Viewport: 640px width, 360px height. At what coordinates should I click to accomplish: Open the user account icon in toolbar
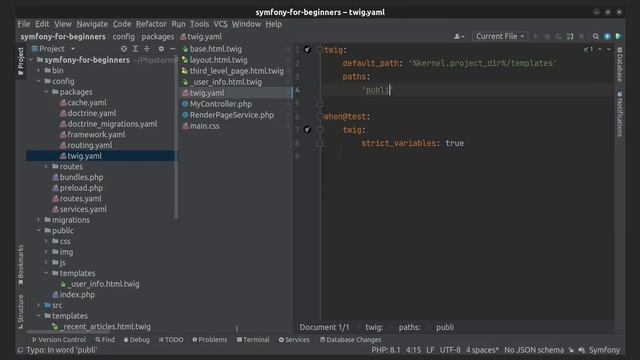coord(459,36)
